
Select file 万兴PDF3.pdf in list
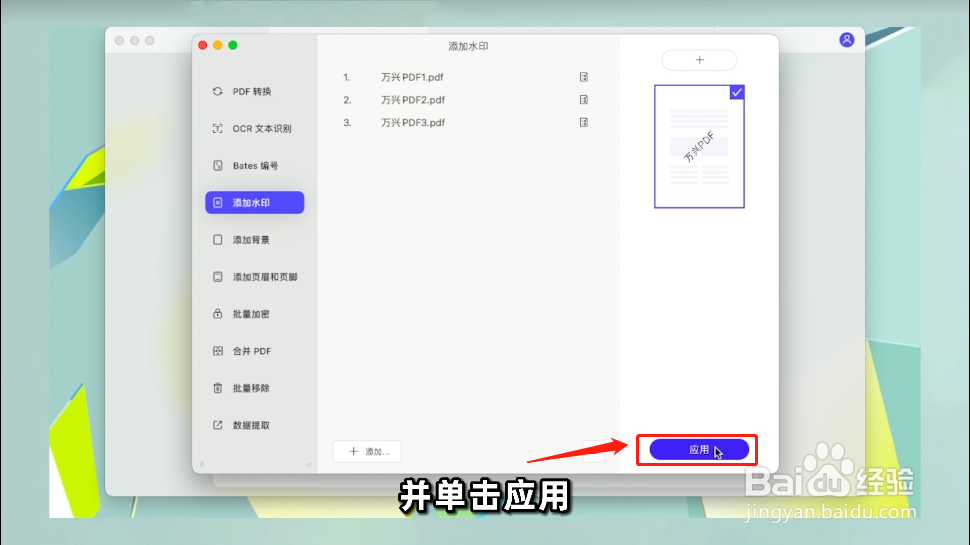tap(413, 122)
